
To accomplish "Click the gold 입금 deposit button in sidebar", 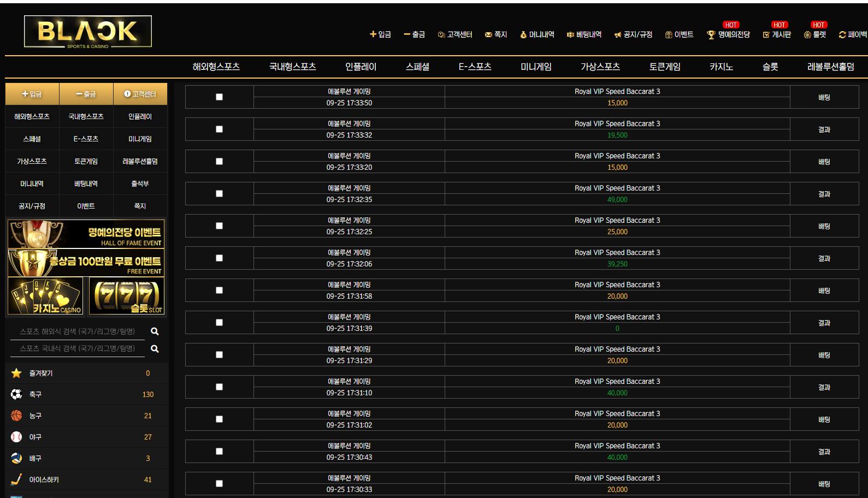I will (x=32, y=94).
